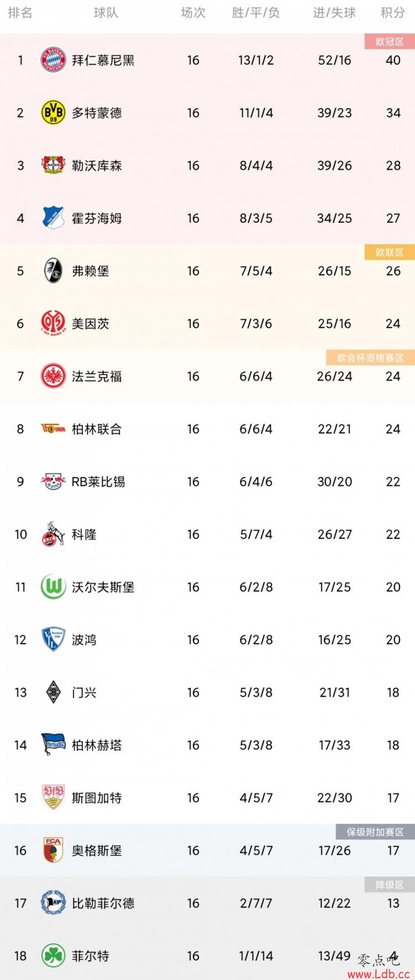The image size is (415, 980).
Task: Click the Borussia Dortmund BVB logo
Action: (53, 112)
